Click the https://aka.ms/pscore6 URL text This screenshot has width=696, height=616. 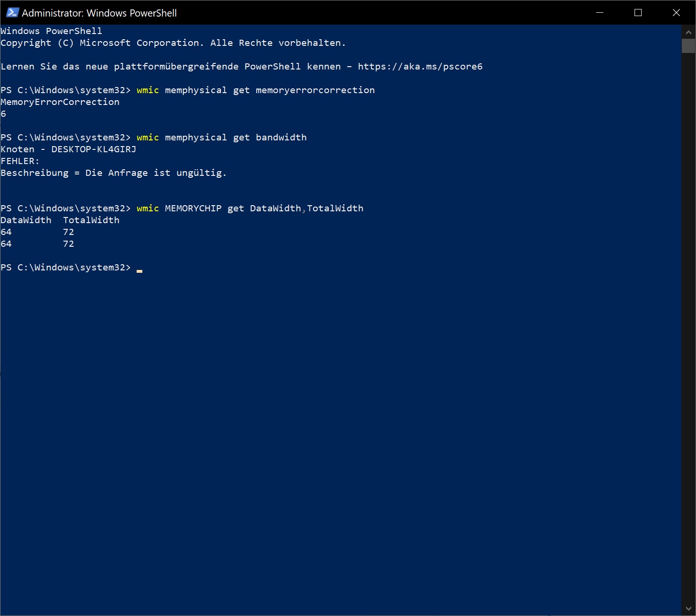420,67
